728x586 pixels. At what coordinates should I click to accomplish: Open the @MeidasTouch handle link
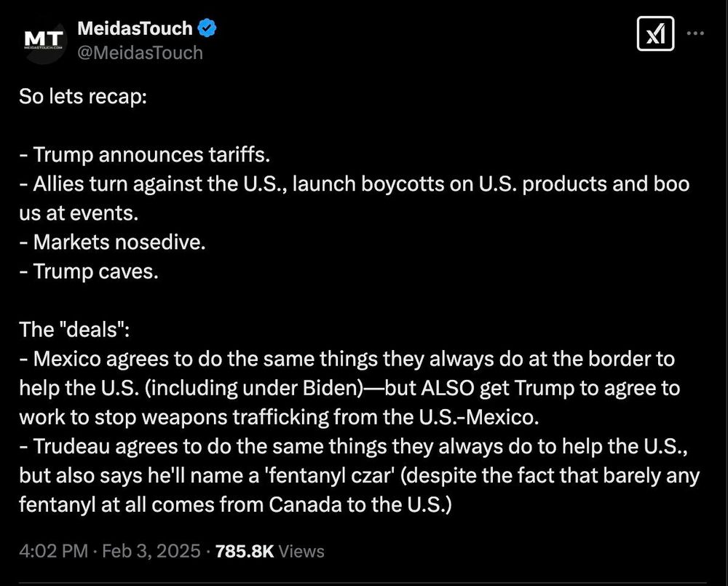coord(140,53)
